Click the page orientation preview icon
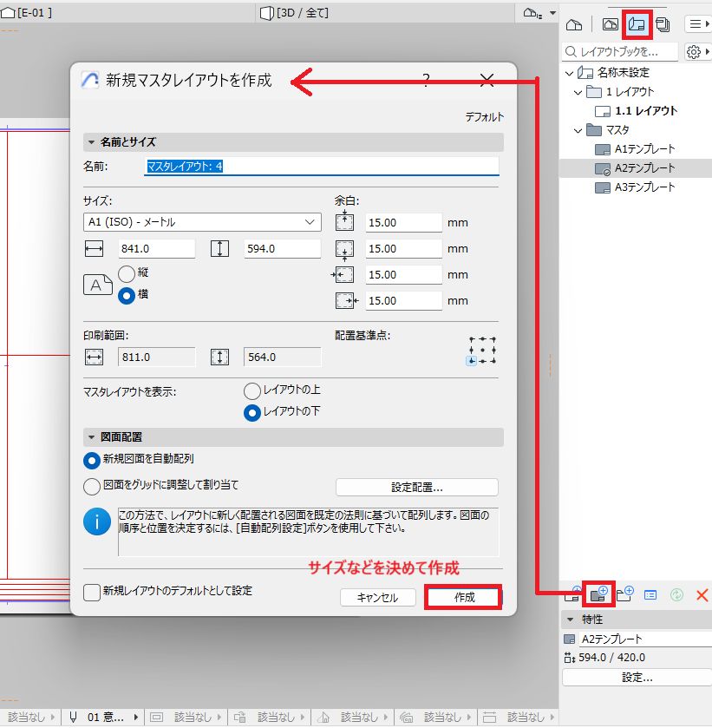 (x=97, y=285)
